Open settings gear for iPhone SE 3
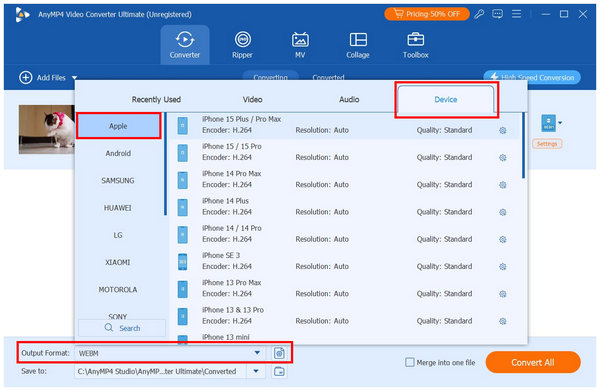Image resolution: width=600 pixels, height=391 pixels. [503, 267]
